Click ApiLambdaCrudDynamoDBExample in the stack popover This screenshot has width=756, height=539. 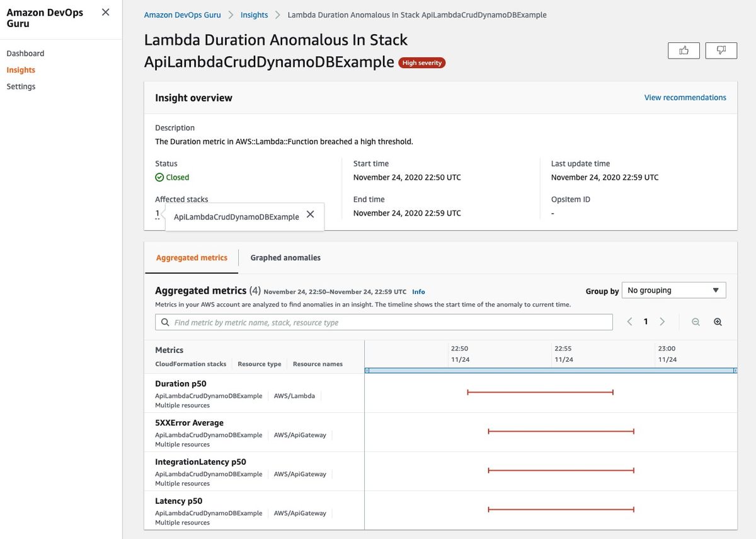[x=236, y=217]
